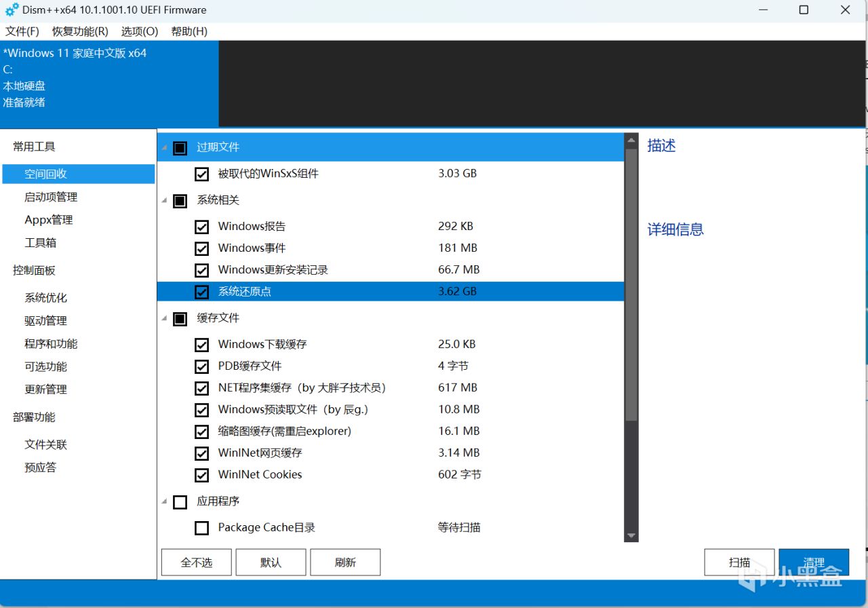868x608 pixels.
Task: Select the PDB缓存文件 row label
Action: [x=250, y=366]
